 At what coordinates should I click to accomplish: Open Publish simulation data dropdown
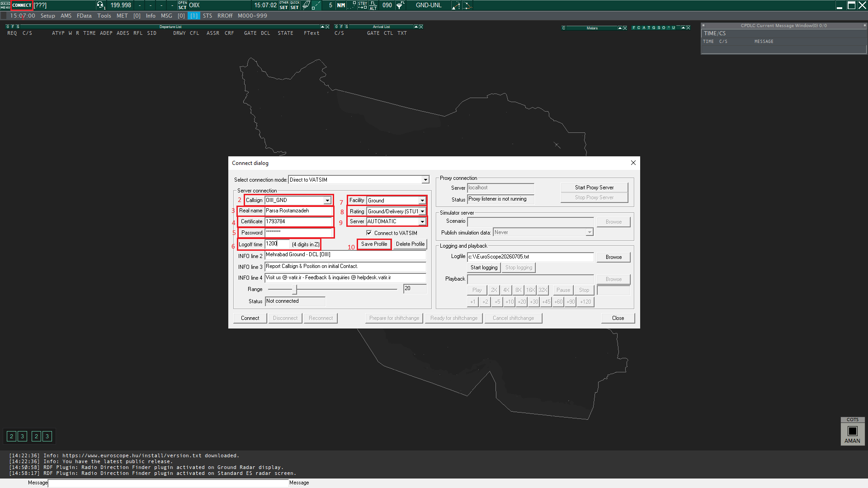pos(589,232)
